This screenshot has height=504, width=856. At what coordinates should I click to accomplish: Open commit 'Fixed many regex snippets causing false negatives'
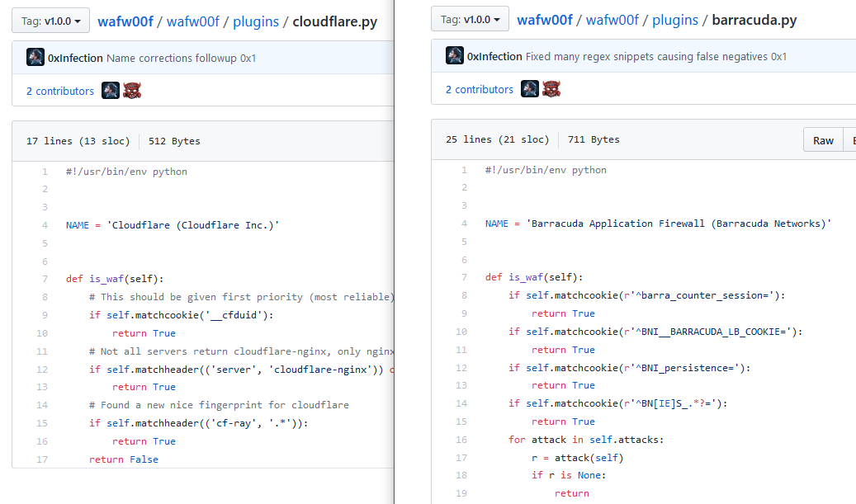(x=655, y=56)
